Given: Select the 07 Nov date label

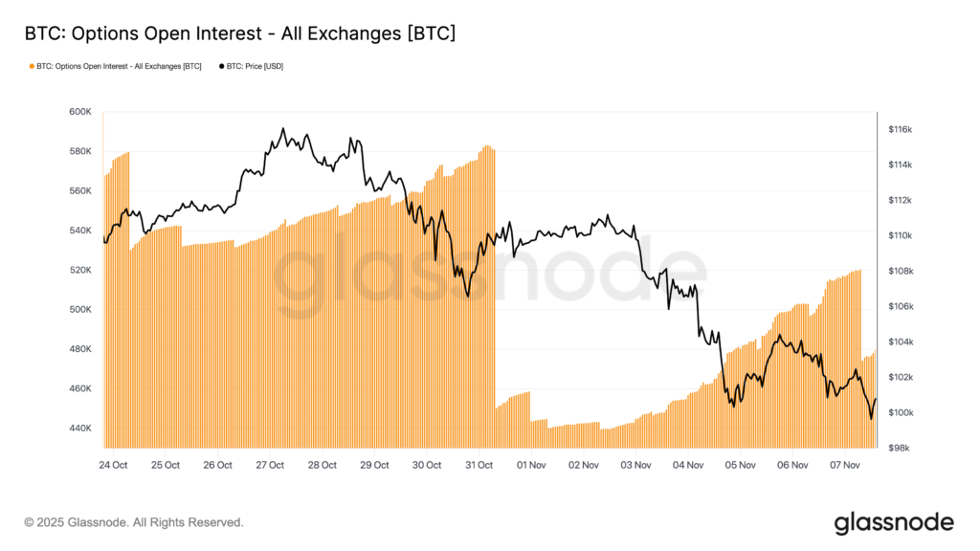Looking at the screenshot, I should pos(844,465).
